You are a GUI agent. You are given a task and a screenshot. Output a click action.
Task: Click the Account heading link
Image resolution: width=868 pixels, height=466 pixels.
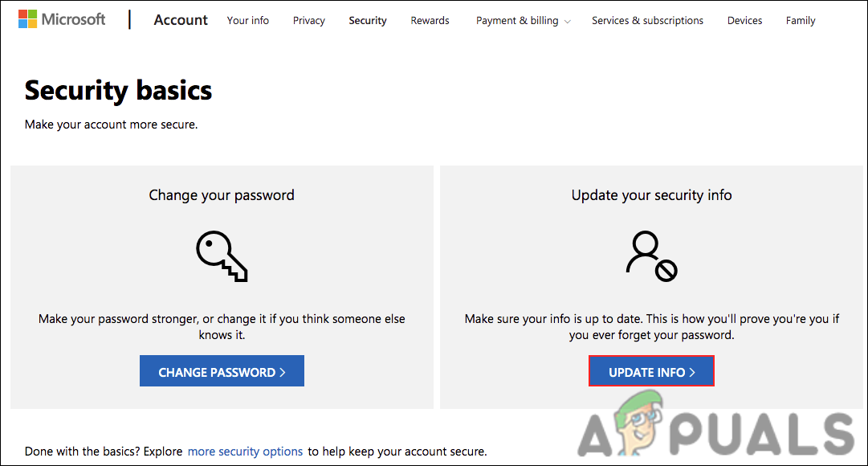pos(181,20)
